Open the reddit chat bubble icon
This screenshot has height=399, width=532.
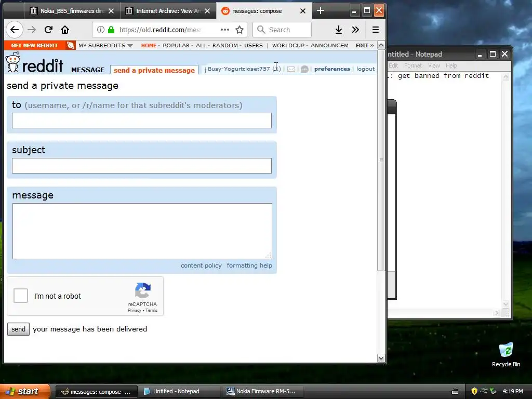(304, 69)
